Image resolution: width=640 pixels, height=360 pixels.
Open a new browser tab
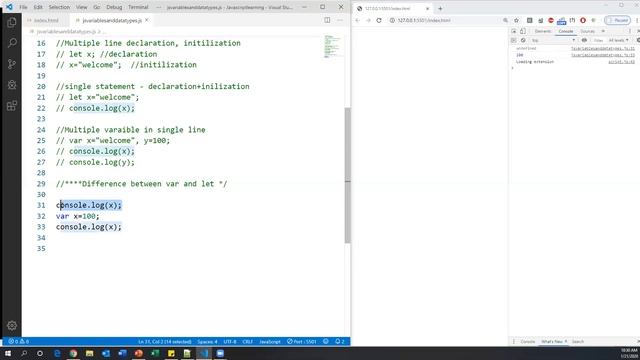coord(440,8)
